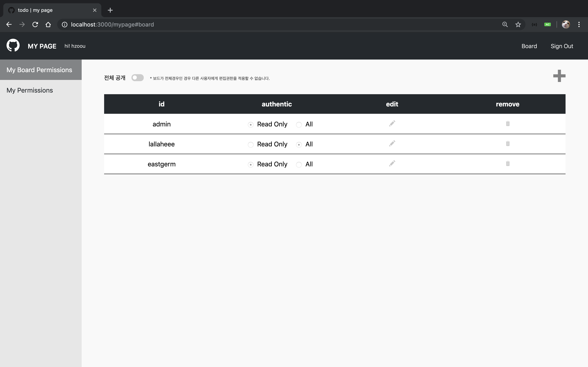This screenshot has width=588, height=367.
Task: Click the edit pencil for eastgerm
Action: 392,163
